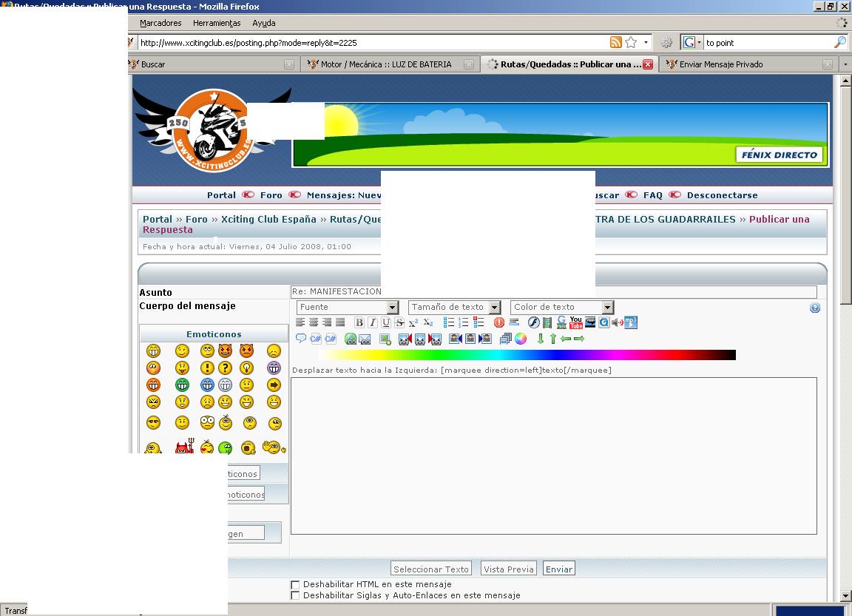
Task: Insert mp3 audio icon
Action: (x=630, y=322)
